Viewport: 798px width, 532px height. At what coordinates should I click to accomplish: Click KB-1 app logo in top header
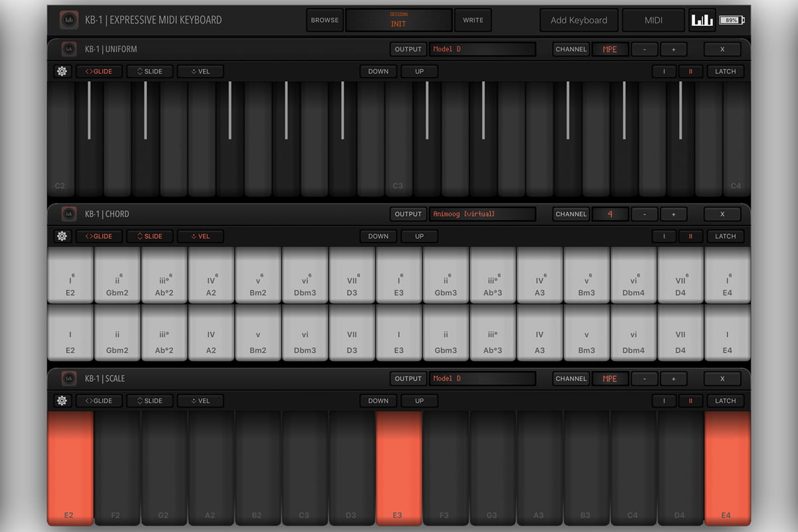pos(68,20)
